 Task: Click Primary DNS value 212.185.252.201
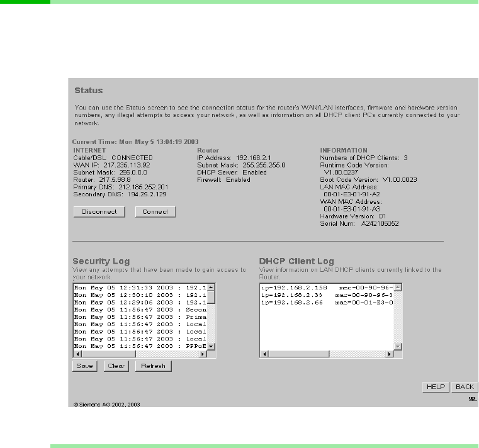pos(144,188)
